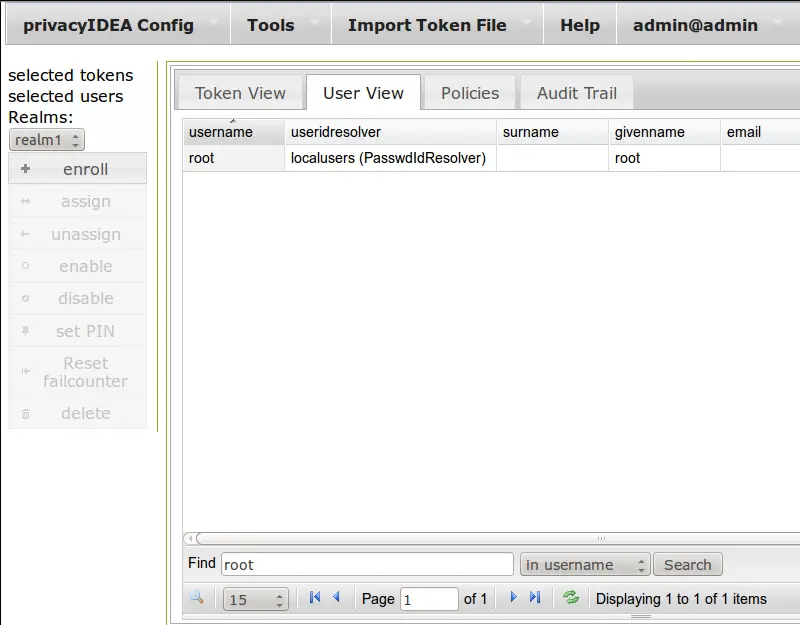Open the Realms dropdown showing realm1

[46, 140]
